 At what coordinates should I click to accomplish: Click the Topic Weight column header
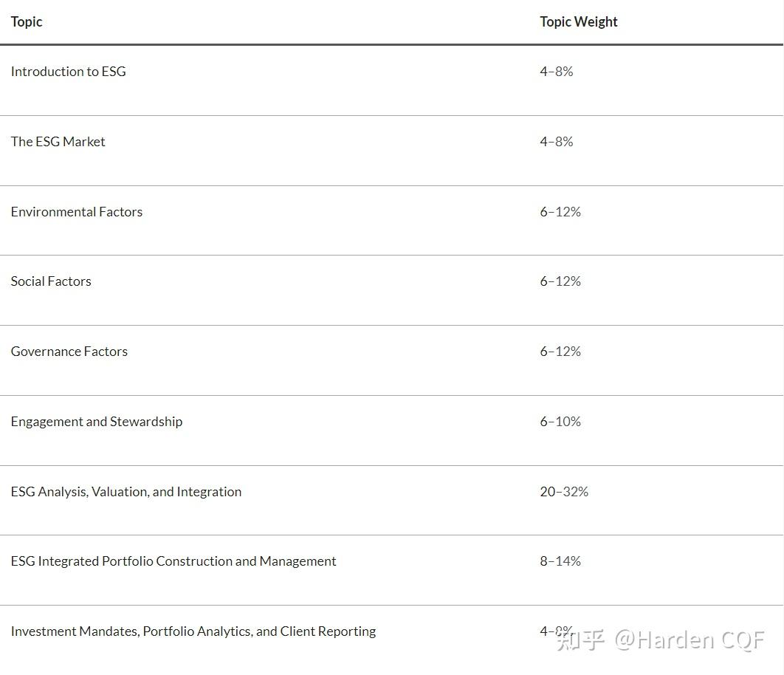tap(578, 22)
